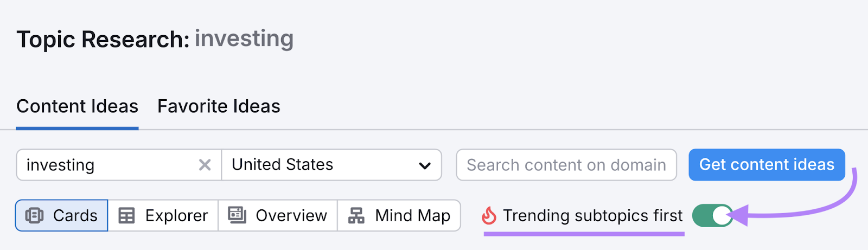Select the Explorer view label
The image size is (868, 250).
pyautogui.click(x=176, y=216)
